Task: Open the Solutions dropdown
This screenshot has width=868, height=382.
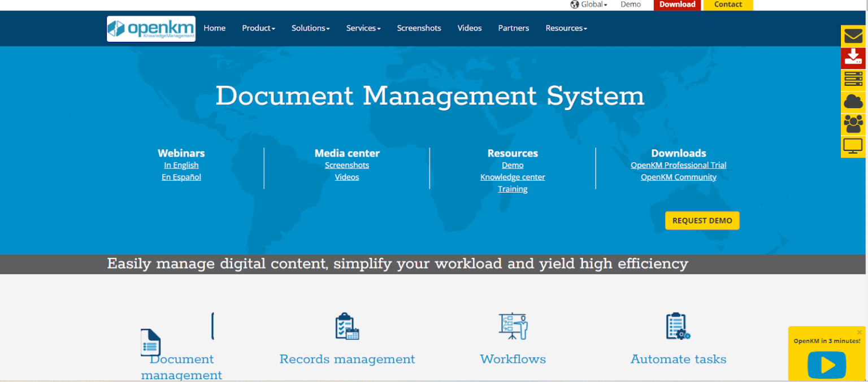Action: (x=310, y=28)
